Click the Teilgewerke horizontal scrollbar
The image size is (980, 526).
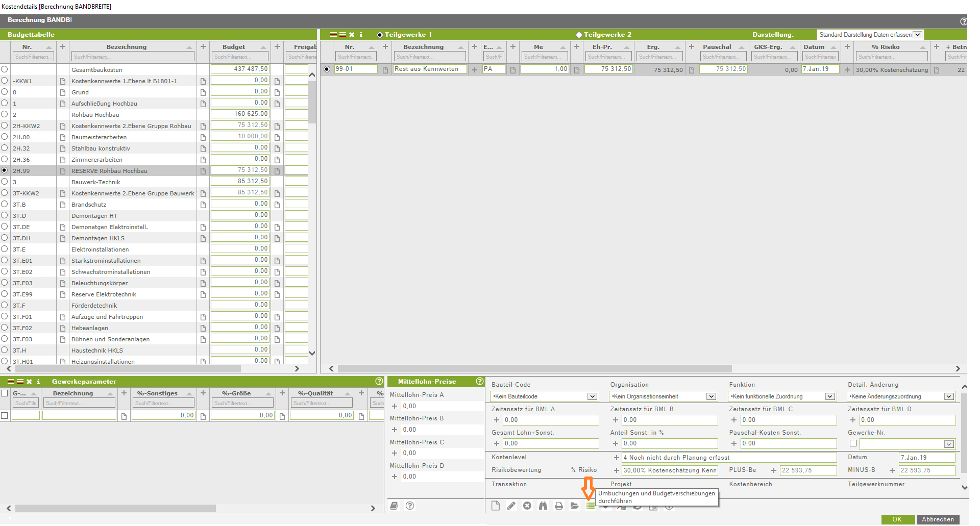pos(534,368)
